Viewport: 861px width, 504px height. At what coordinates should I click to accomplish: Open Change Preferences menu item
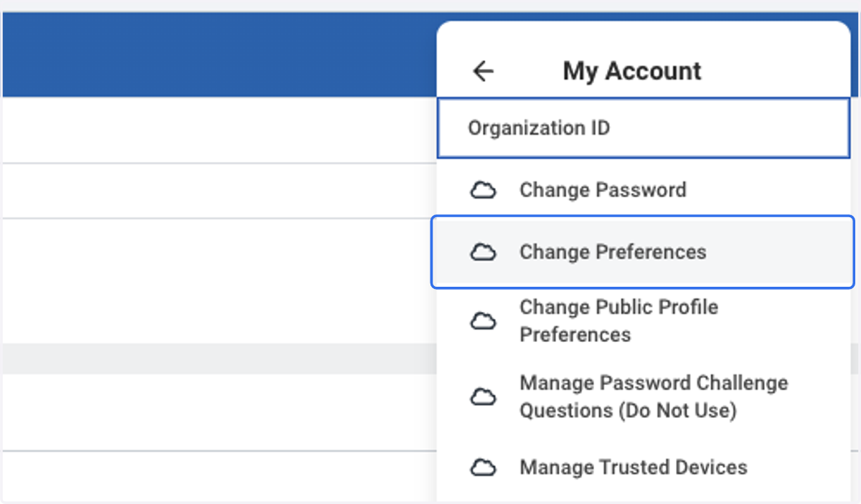pos(642,252)
